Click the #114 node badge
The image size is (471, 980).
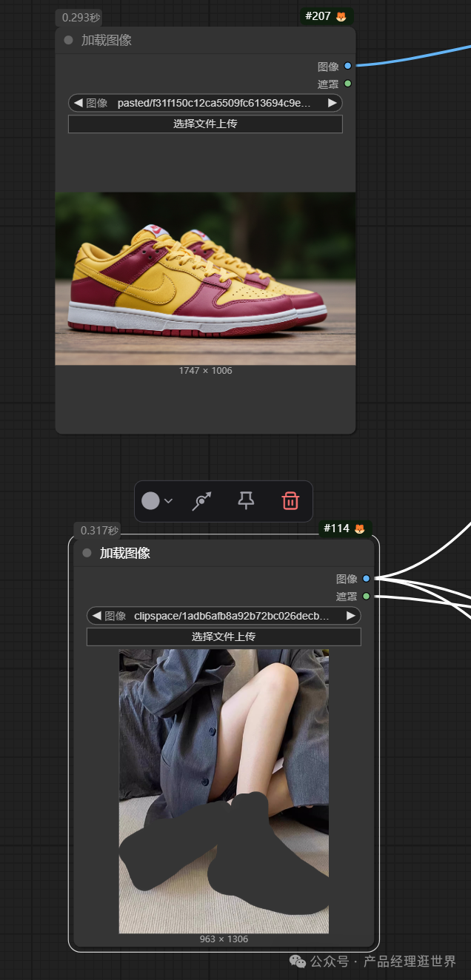(x=344, y=528)
